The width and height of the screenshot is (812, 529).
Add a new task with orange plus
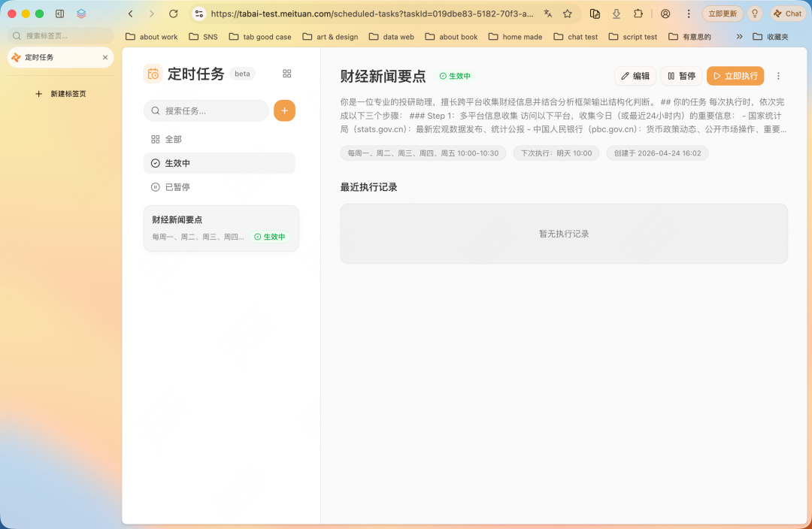coord(284,110)
